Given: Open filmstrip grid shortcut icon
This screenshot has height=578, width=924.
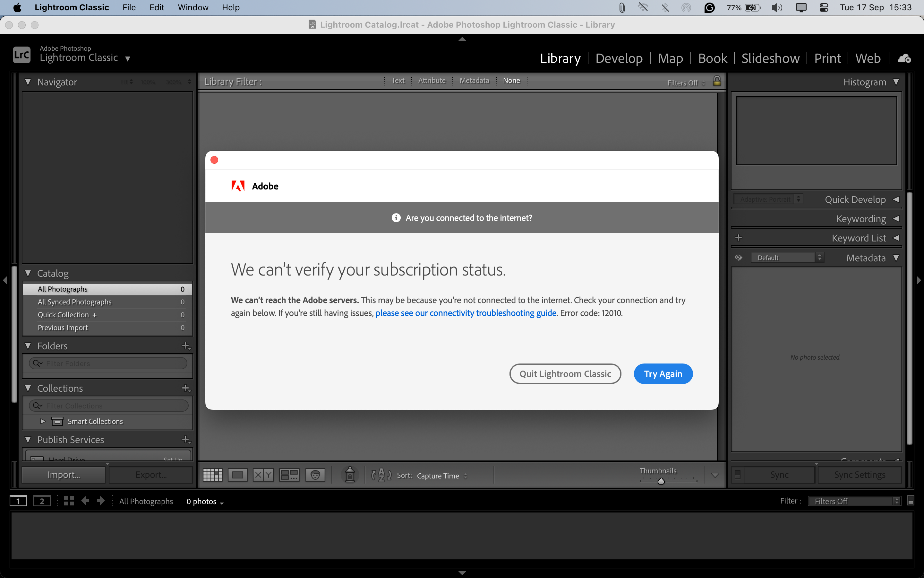Looking at the screenshot, I should point(69,501).
